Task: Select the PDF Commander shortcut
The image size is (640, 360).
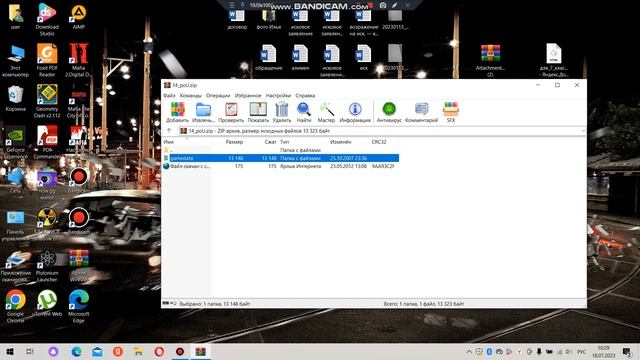Action: (x=47, y=142)
